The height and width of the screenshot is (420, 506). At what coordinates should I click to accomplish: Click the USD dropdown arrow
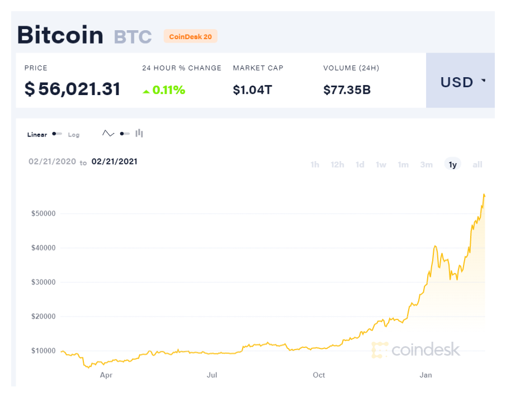click(x=483, y=81)
